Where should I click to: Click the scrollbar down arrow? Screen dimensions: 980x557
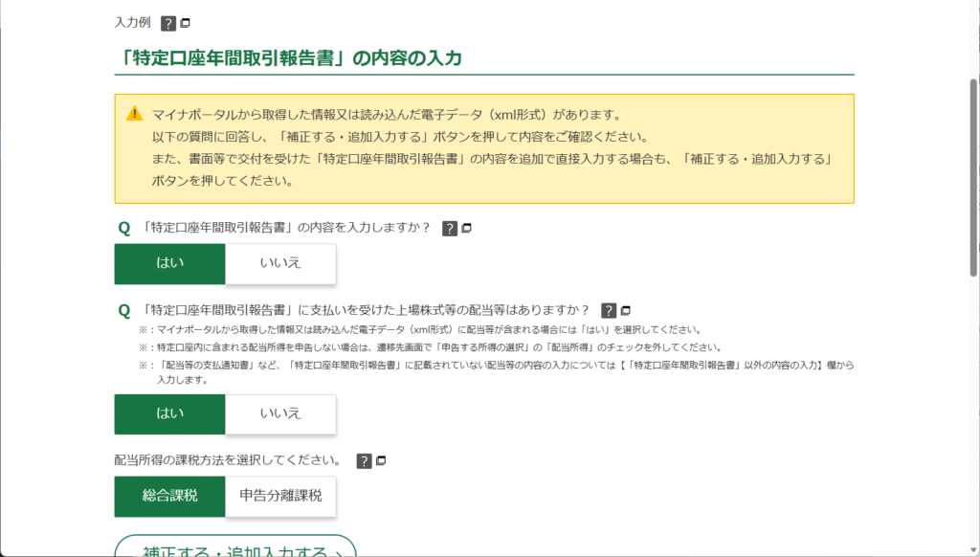(973, 548)
